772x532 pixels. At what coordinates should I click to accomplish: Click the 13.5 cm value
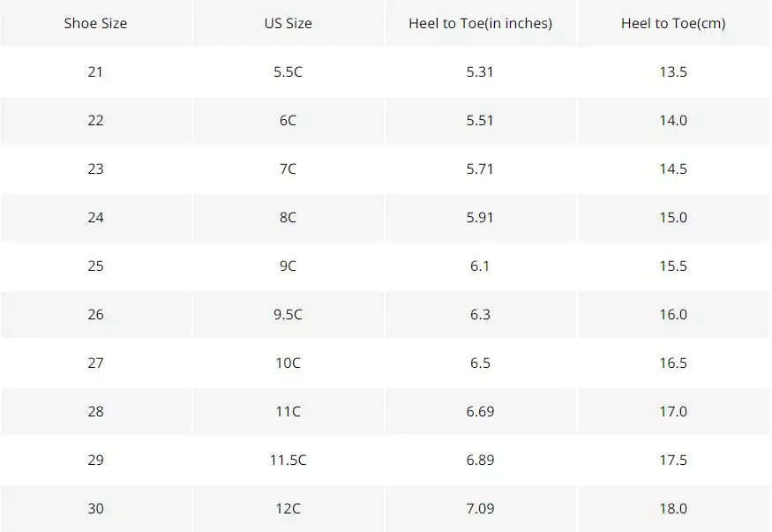point(673,71)
